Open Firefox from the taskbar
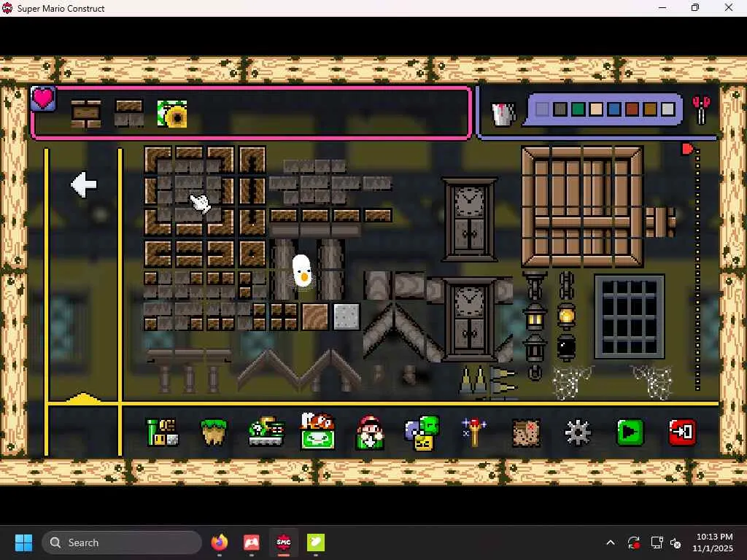This screenshot has height=560, width=747. (219, 542)
